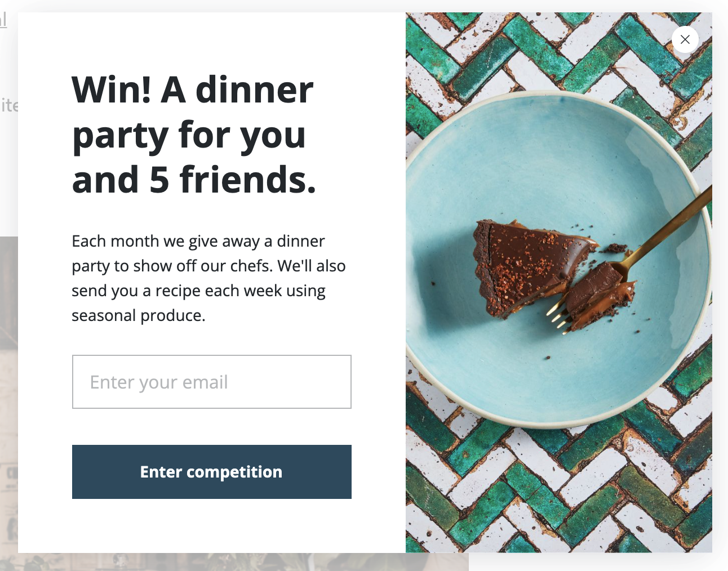
Task: Click the underlined link behind the popup's top-left corner
Action: coord(3,20)
